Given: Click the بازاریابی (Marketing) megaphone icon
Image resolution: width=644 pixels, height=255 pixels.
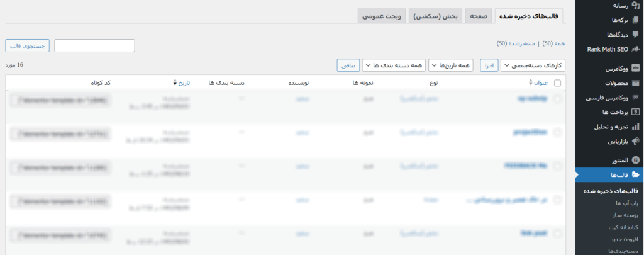Looking at the screenshot, I should (x=635, y=141).
